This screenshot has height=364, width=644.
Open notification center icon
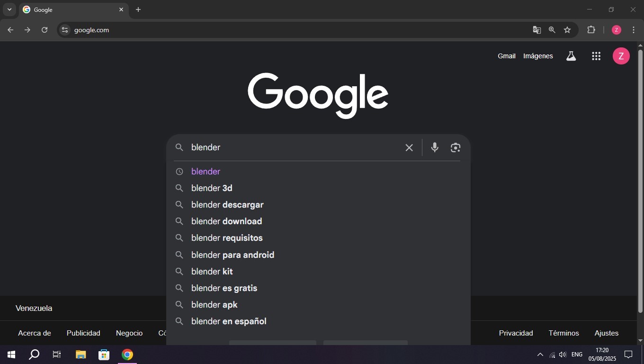(x=628, y=355)
